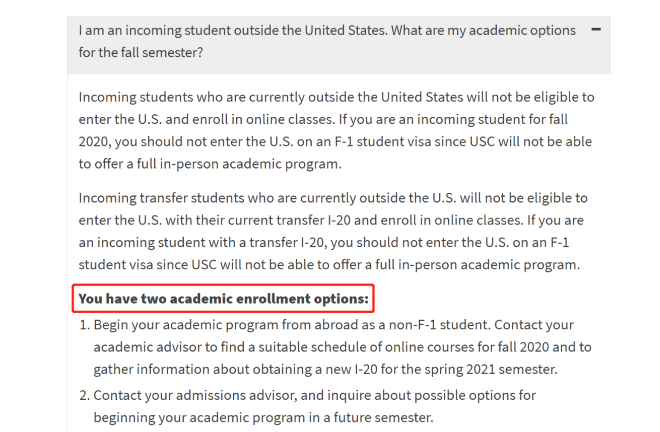Click the bold 'You have two academic enrollment options:' heading
The image size is (660, 432).
tap(224, 298)
